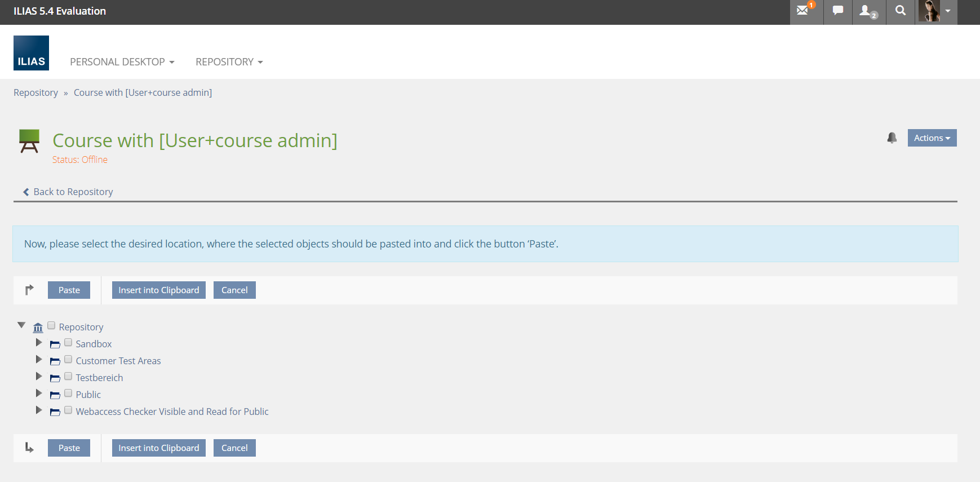Check the Customer Test Areas checkbox

pyautogui.click(x=68, y=359)
